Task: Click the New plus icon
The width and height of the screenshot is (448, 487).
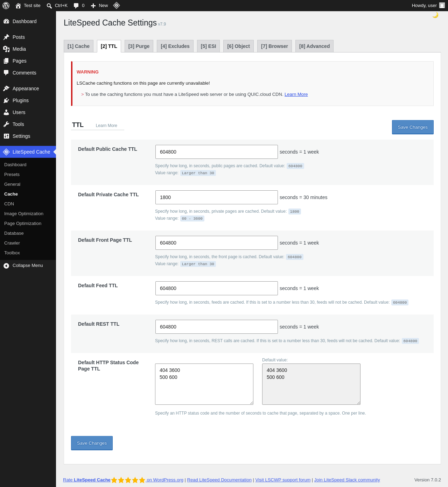Action: 93,6
